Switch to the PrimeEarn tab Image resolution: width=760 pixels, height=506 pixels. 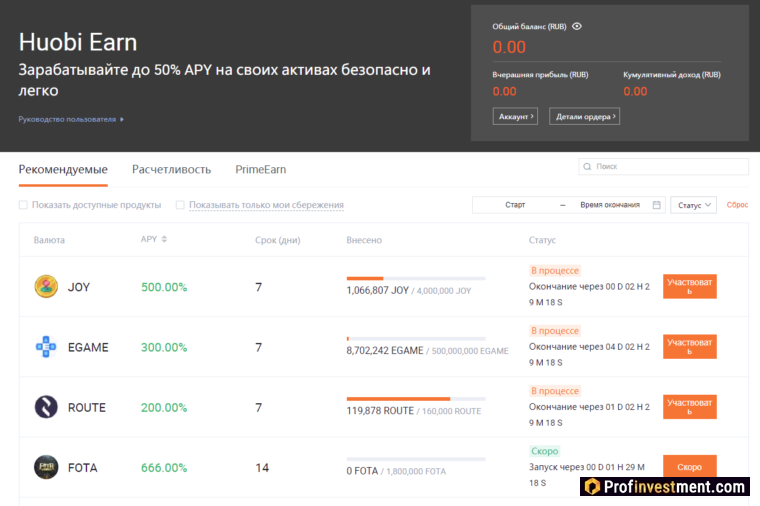coord(261,170)
